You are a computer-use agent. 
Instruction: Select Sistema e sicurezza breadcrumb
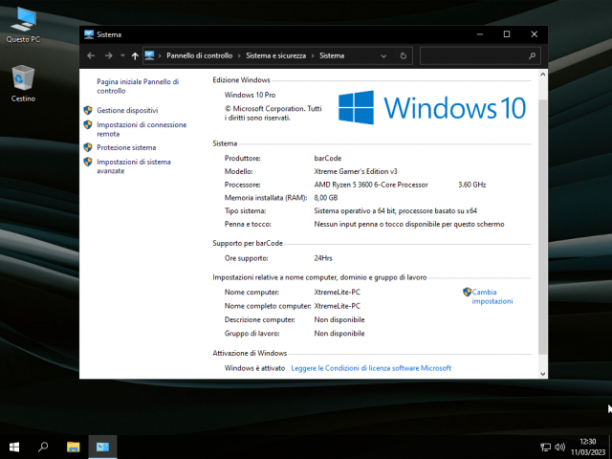(276, 55)
